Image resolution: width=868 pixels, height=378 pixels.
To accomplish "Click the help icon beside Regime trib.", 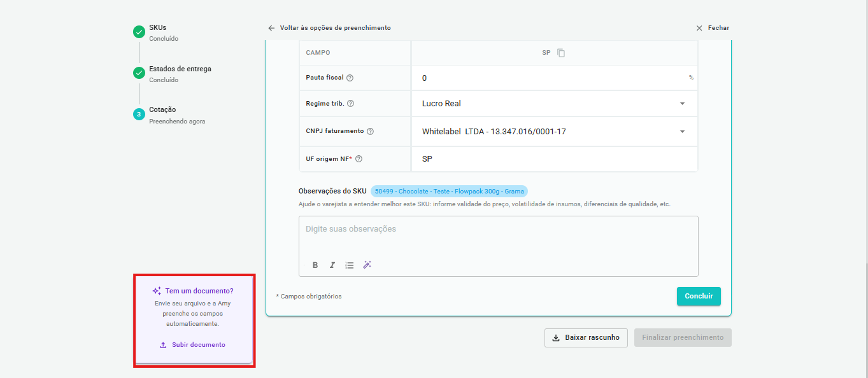I will [350, 104].
